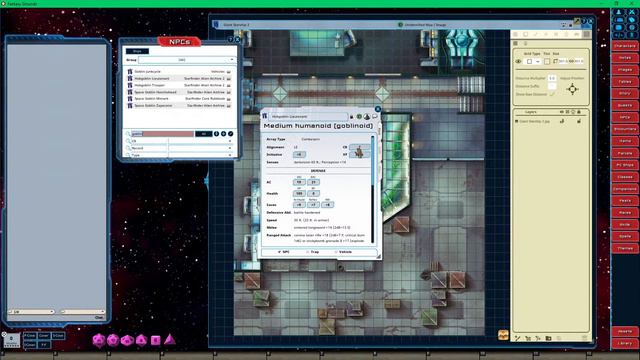Click the top-left hexagon shortcut icon
Viewport: 640px width, 360px height.
(619, 12)
